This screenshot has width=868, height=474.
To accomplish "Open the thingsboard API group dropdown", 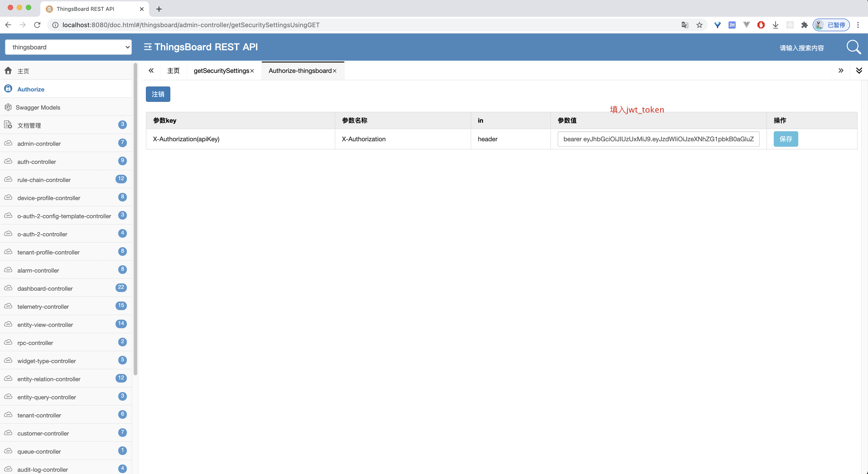I will point(68,47).
